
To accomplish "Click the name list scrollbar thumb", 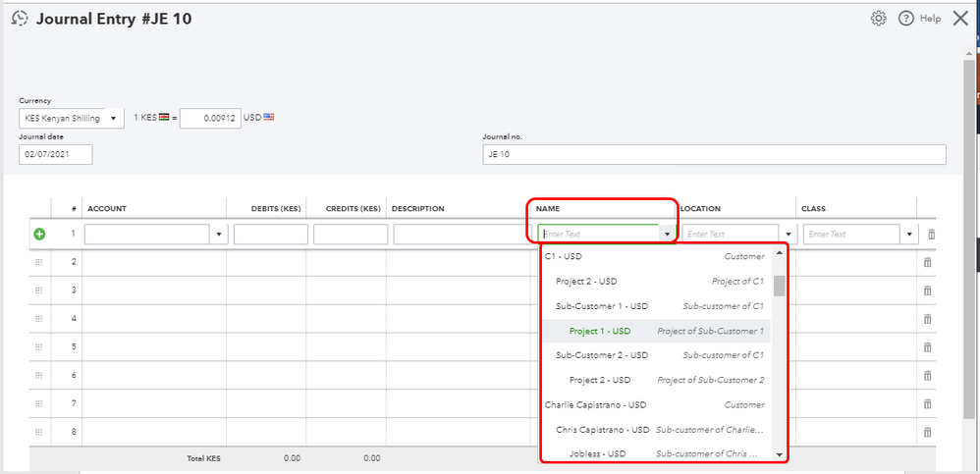I will [x=779, y=285].
